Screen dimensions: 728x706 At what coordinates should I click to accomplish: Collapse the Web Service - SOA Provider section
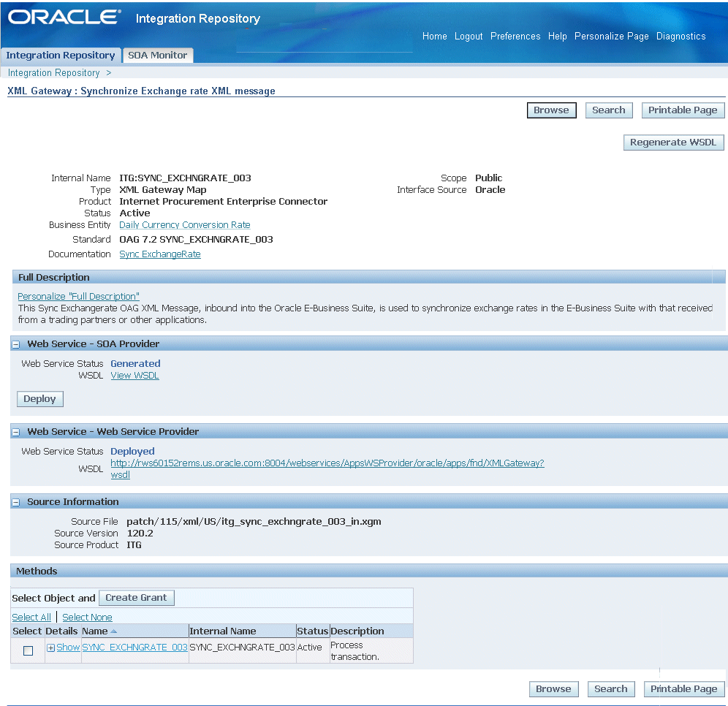tap(16, 345)
